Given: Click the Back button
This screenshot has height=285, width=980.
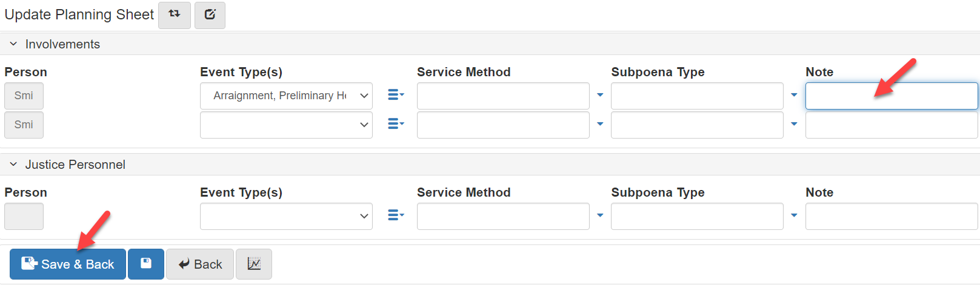Looking at the screenshot, I should 200,264.
